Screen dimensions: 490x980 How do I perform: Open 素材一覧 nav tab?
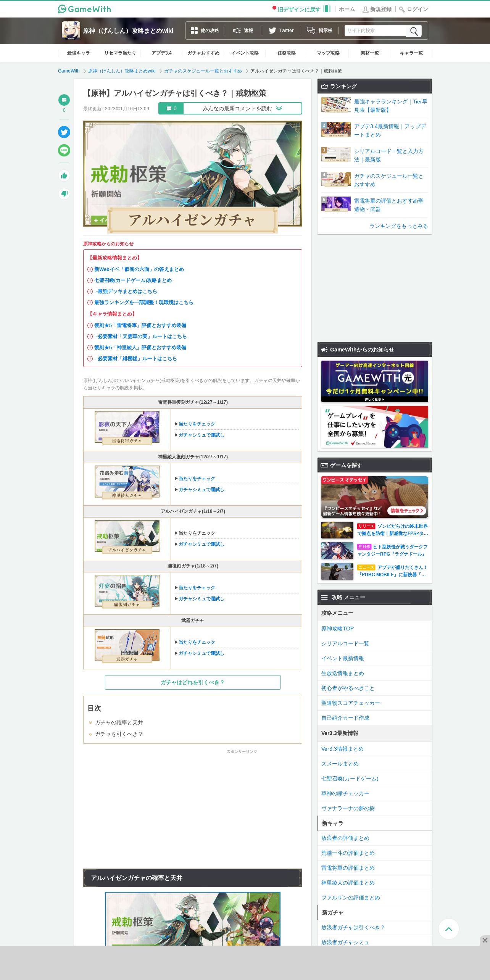pyautogui.click(x=370, y=53)
